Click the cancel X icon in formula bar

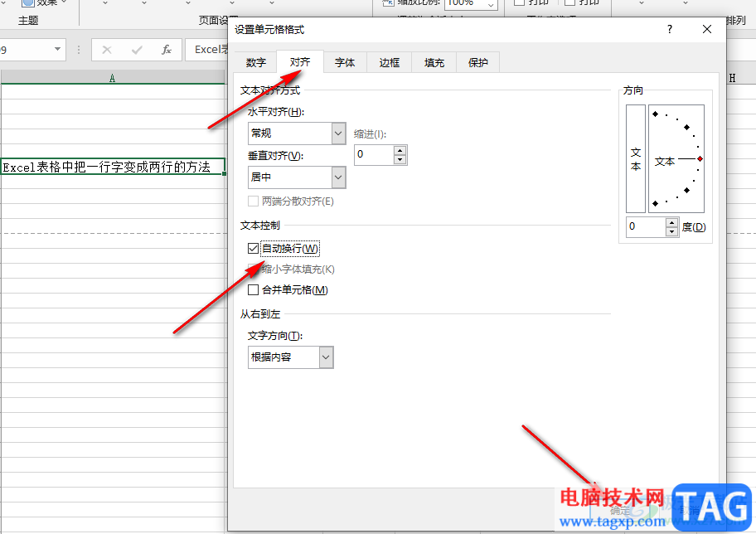coord(107,50)
